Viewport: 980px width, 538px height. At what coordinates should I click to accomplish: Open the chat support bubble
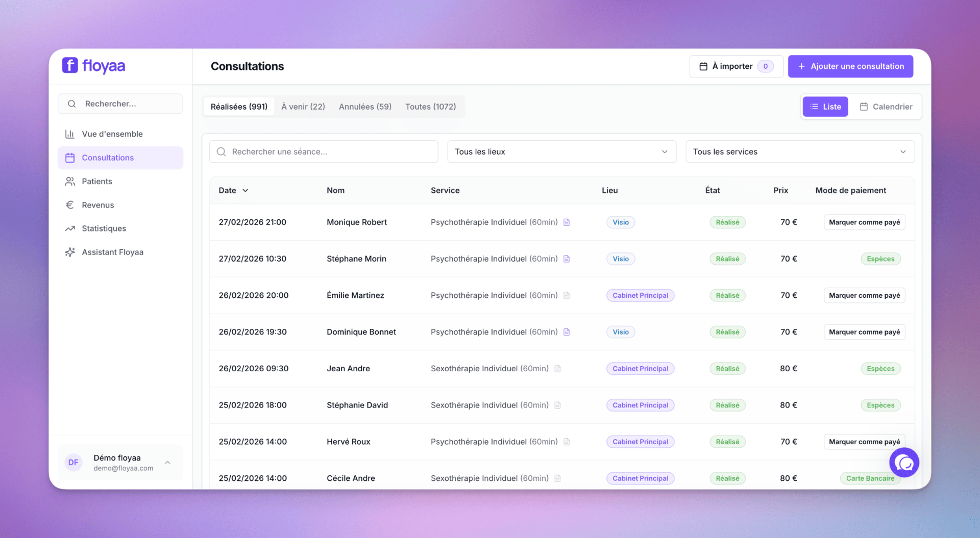pos(903,463)
